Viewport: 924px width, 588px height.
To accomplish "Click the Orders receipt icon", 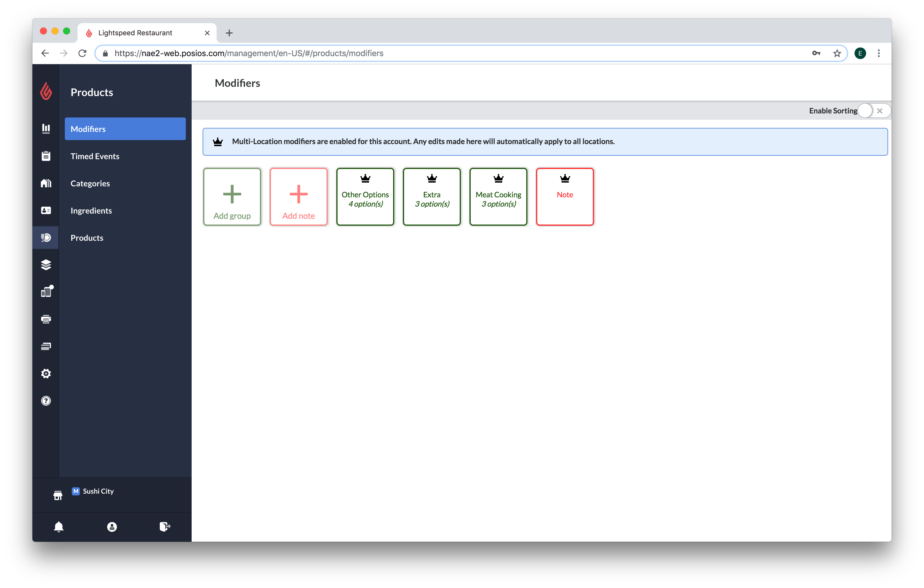I will [x=45, y=156].
